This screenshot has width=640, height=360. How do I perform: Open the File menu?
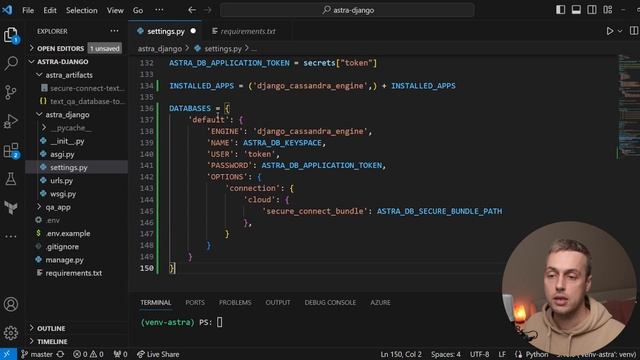point(28,10)
